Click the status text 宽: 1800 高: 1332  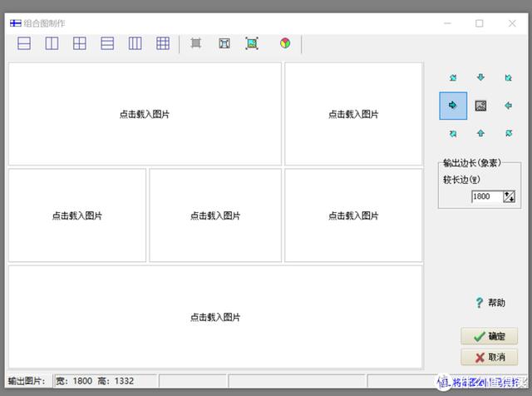[95, 381]
